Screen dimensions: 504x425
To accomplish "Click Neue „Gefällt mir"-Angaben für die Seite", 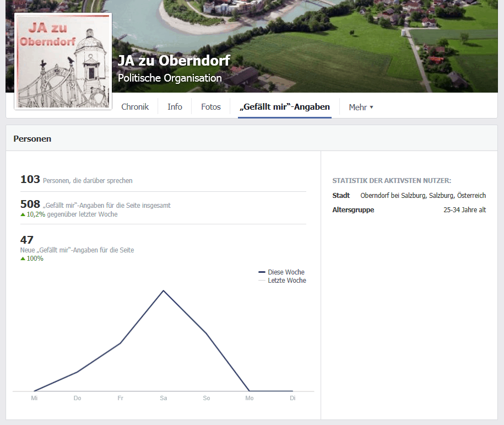I will pyautogui.click(x=77, y=250).
